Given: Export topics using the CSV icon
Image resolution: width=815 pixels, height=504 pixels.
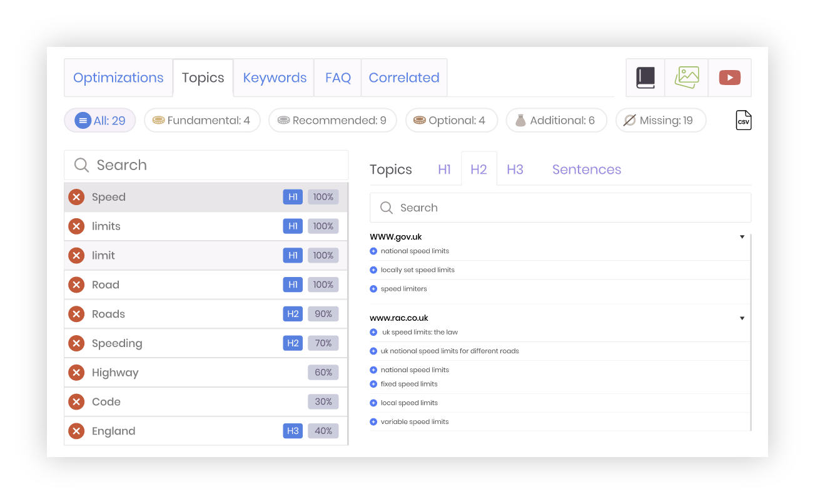Looking at the screenshot, I should click(743, 120).
